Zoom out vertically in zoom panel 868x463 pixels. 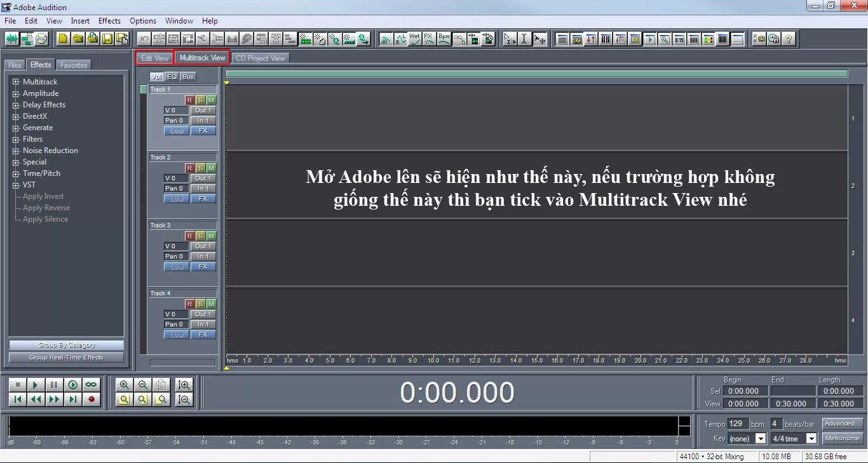(x=184, y=399)
